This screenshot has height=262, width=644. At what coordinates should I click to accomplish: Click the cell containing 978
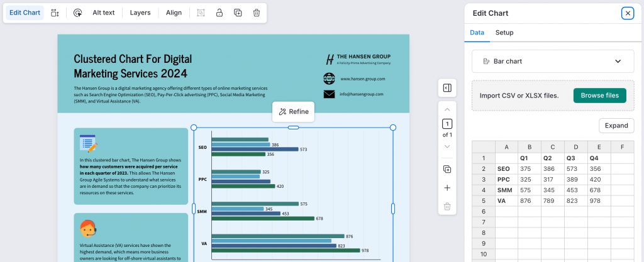point(599,201)
